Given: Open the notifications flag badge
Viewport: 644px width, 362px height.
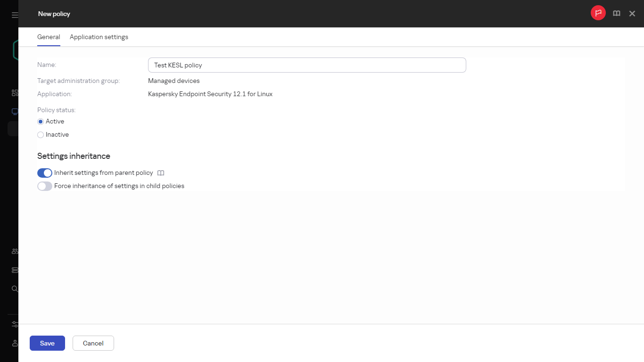Looking at the screenshot, I should [x=598, y=13].
